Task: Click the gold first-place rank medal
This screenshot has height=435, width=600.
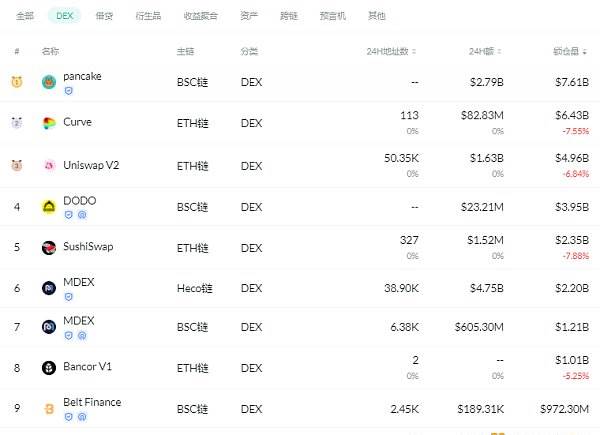Action: click(16, 81)
